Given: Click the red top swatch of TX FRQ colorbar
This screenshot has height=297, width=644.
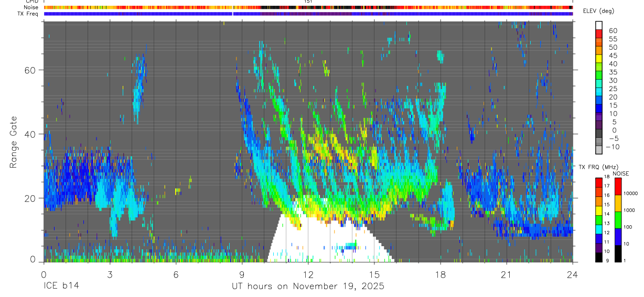Looking at the screenshot, I should click(599, 183).
